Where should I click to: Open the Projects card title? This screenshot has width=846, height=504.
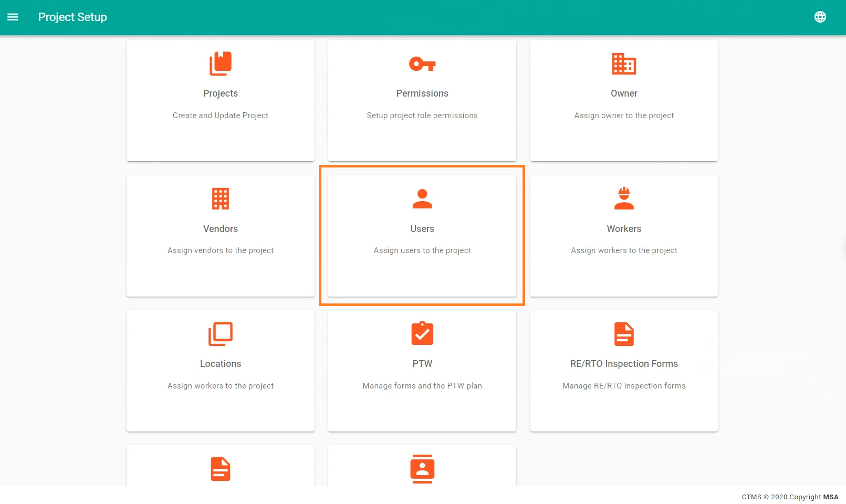tap(221, 93)
